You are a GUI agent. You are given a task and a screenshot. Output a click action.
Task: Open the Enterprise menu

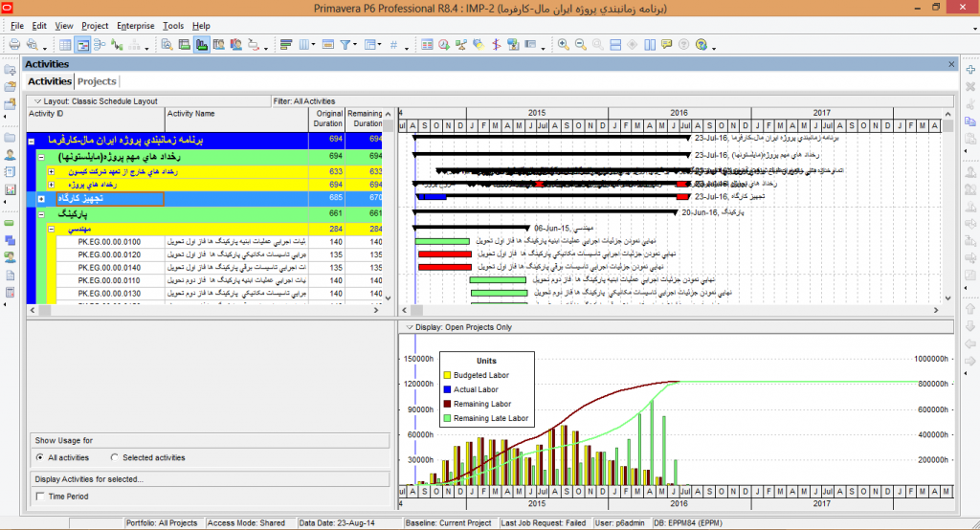click(135, 26)
